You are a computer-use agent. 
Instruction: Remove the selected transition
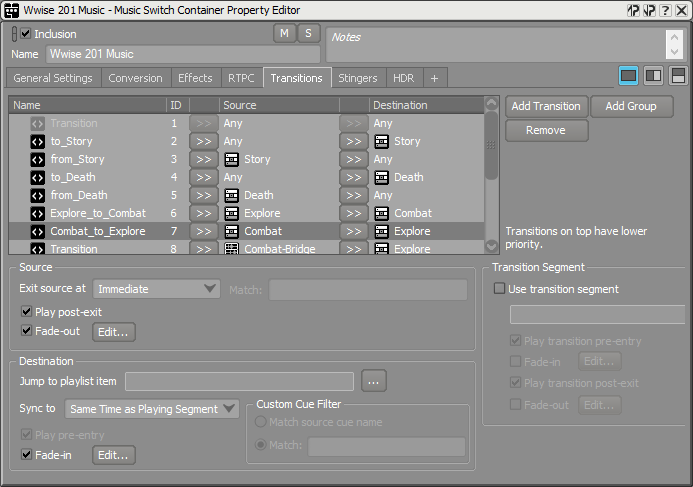(x=546, y=130)
